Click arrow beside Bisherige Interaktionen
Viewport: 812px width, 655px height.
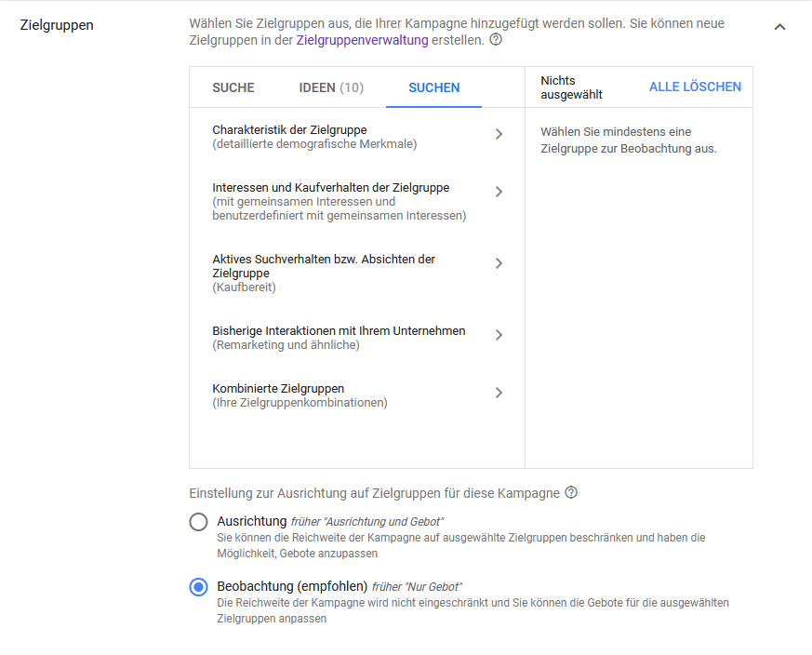[x=499, y=335]
